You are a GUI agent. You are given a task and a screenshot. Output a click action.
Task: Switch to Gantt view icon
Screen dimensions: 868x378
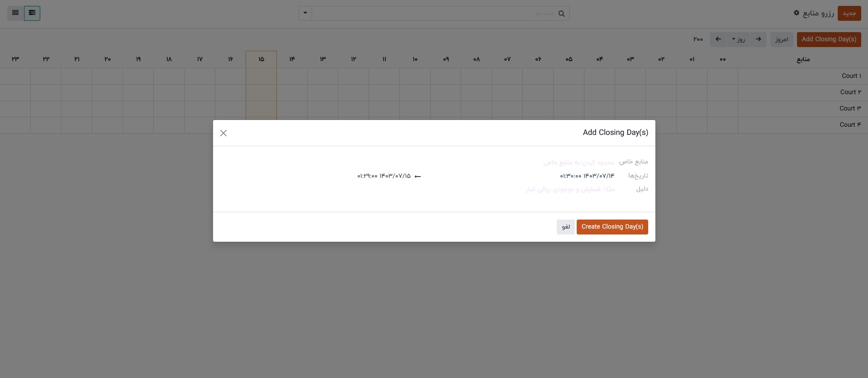[x=32, y=13]
